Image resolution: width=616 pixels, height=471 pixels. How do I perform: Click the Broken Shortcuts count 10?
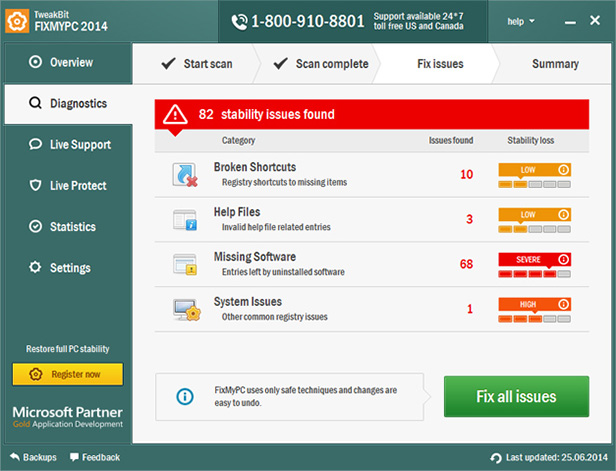pyautogui.click(x=466, y=174)
